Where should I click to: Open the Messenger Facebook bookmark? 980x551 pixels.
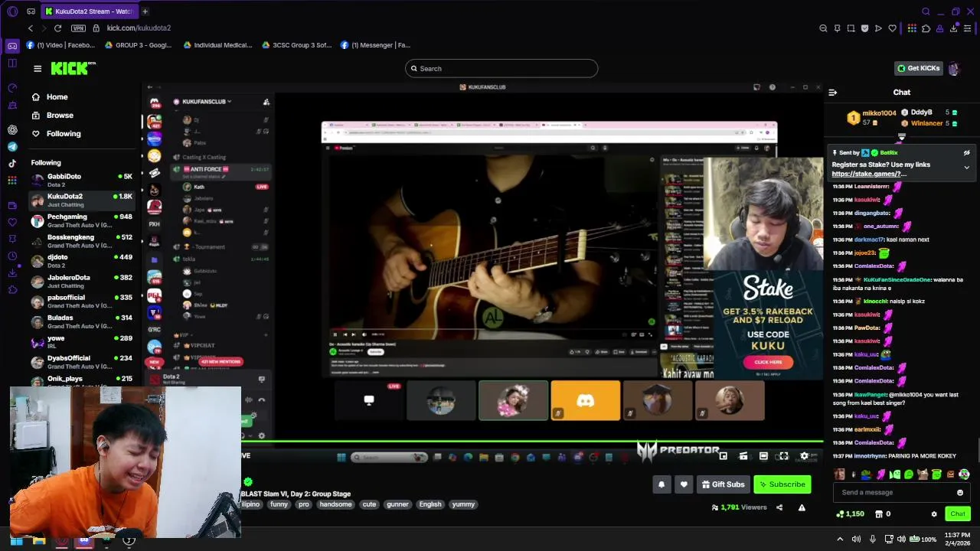pos(375,45)
